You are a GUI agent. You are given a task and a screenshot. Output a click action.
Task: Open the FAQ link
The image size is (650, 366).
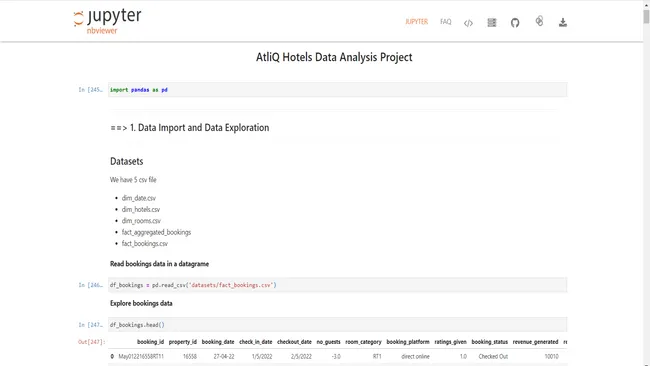[446, 22]
